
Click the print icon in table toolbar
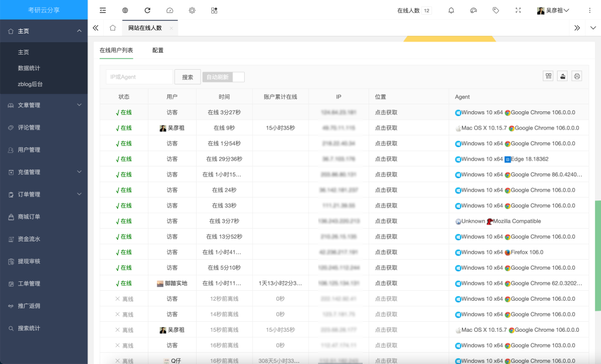(x=577, y=76)
